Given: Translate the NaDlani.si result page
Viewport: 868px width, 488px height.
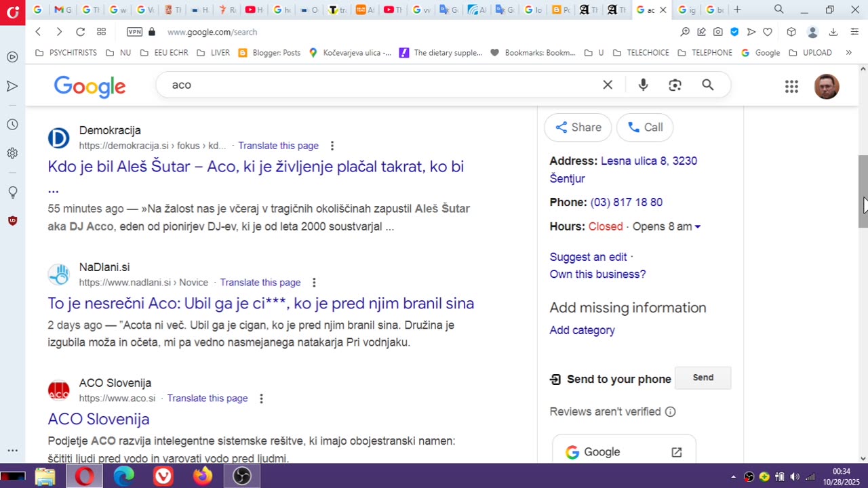Looking at the screenshot, I should (x=260, y=283).
